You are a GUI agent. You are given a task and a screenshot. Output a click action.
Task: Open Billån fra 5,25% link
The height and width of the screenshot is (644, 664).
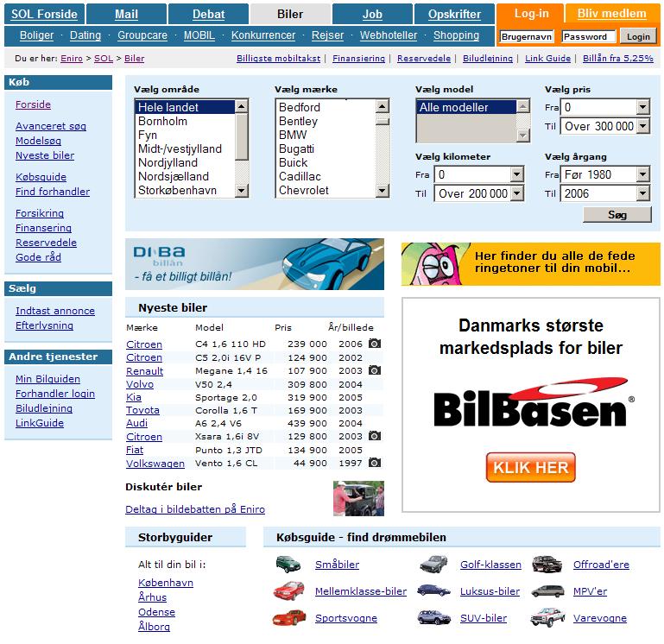coord(618,59)
